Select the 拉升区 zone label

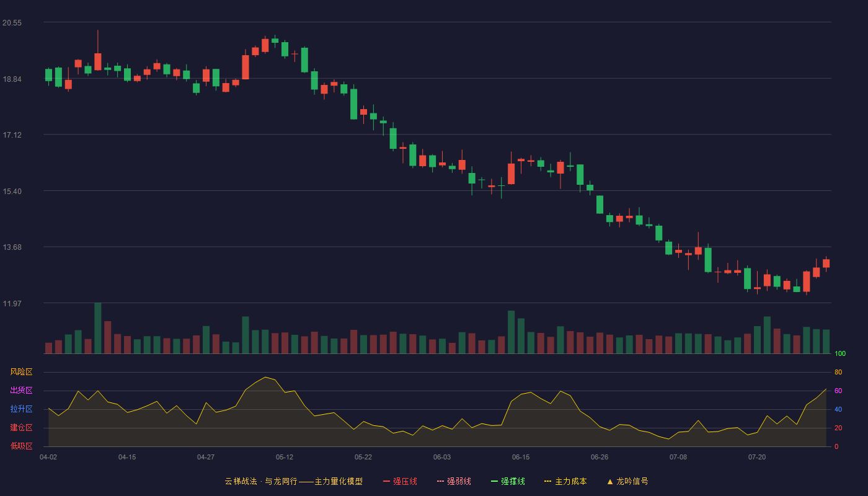22,409
